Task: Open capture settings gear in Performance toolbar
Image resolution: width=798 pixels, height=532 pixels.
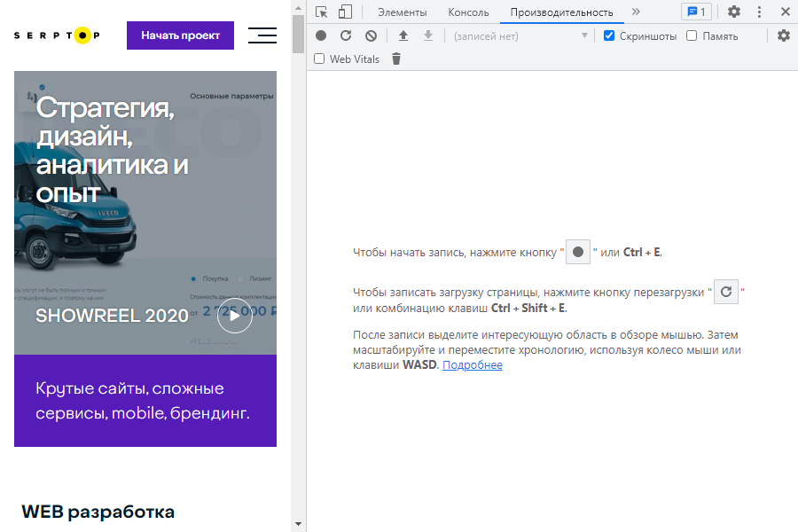Action: 783,35
